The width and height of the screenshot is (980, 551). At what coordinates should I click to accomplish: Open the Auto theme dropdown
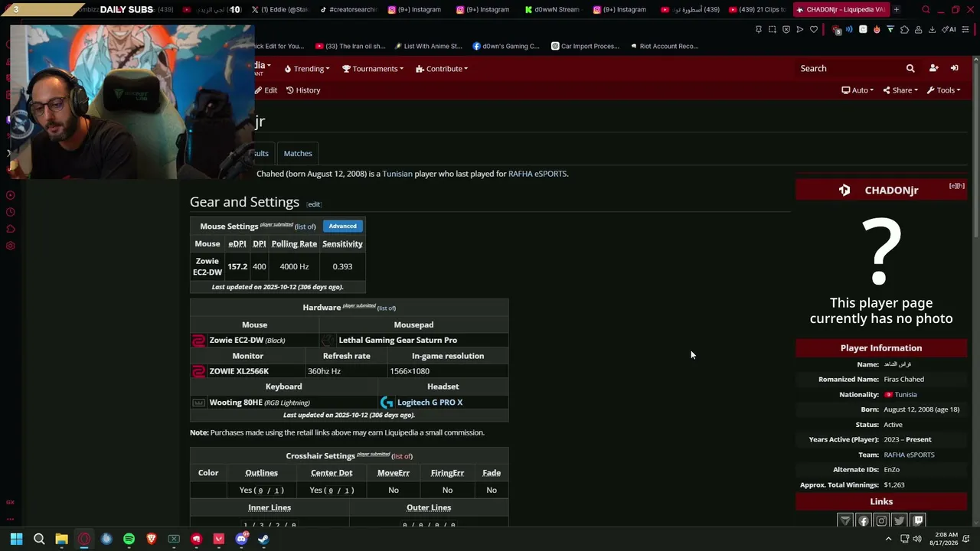(x=857, y=90)
